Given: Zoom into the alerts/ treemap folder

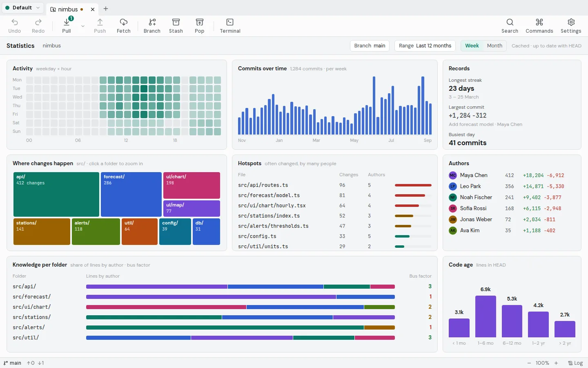Looking at the screenshot, I should (x=96, y=231).
